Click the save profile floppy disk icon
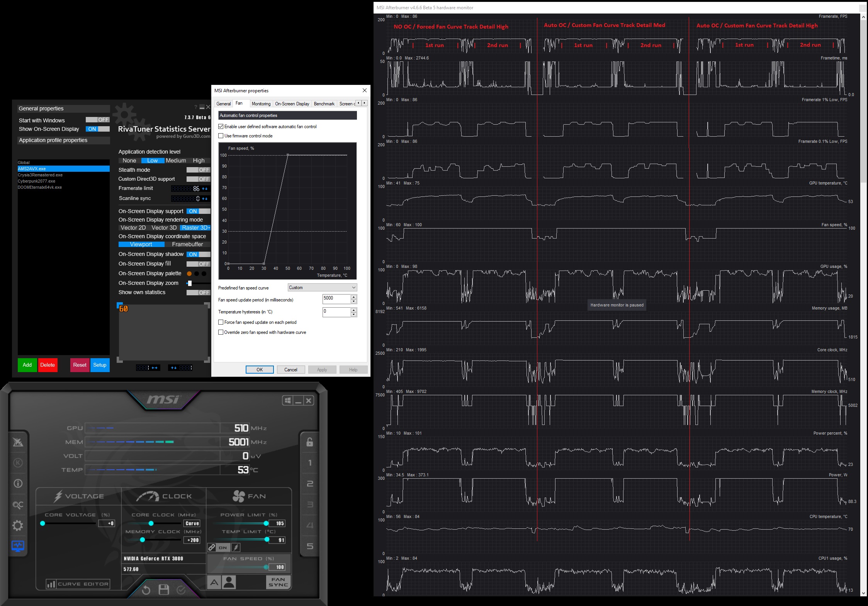This screenshot has height=606, width=868. 164,589
